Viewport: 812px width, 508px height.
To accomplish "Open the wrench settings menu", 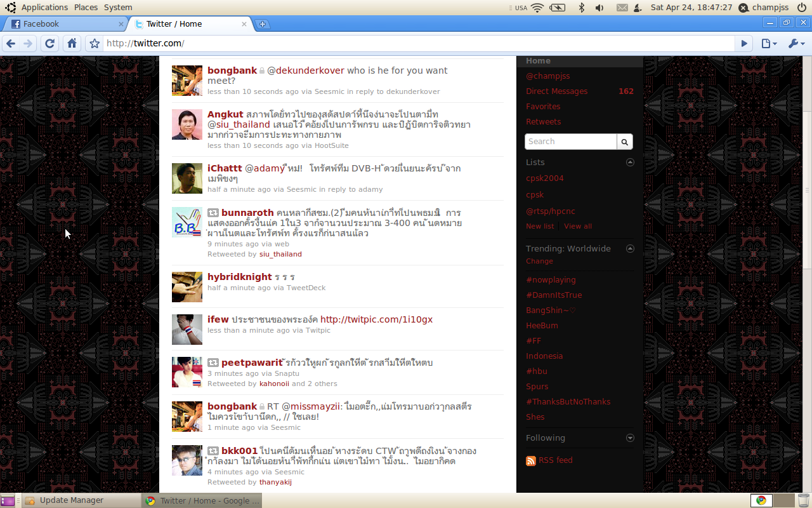I will point(796,43).
